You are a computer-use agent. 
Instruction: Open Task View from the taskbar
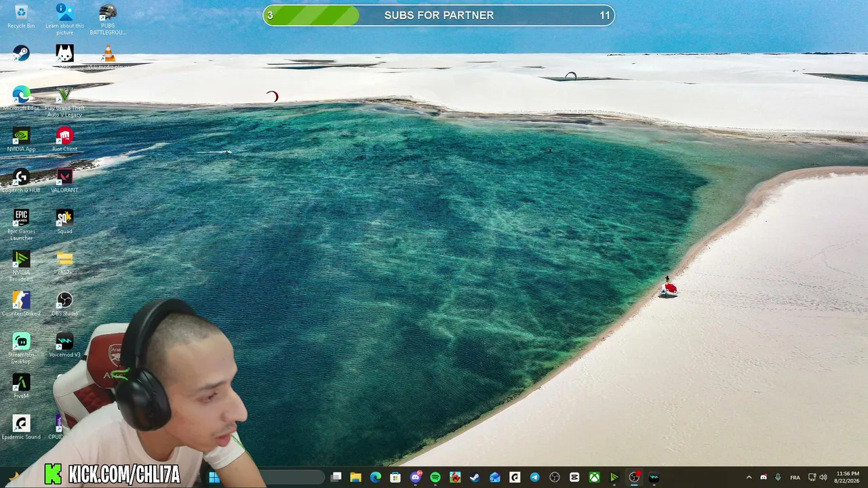[x=336, y=477]
